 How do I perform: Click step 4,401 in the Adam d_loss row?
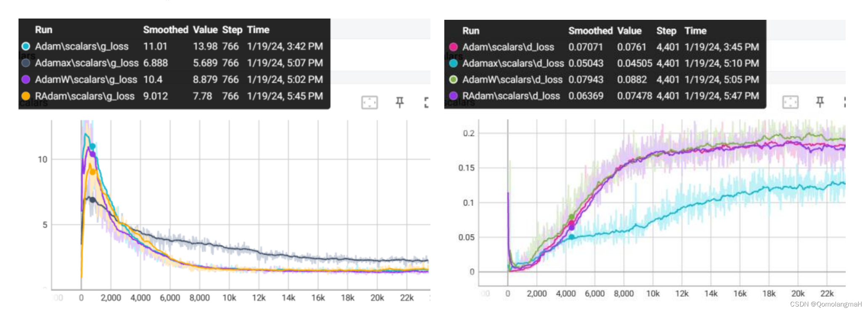668,47
